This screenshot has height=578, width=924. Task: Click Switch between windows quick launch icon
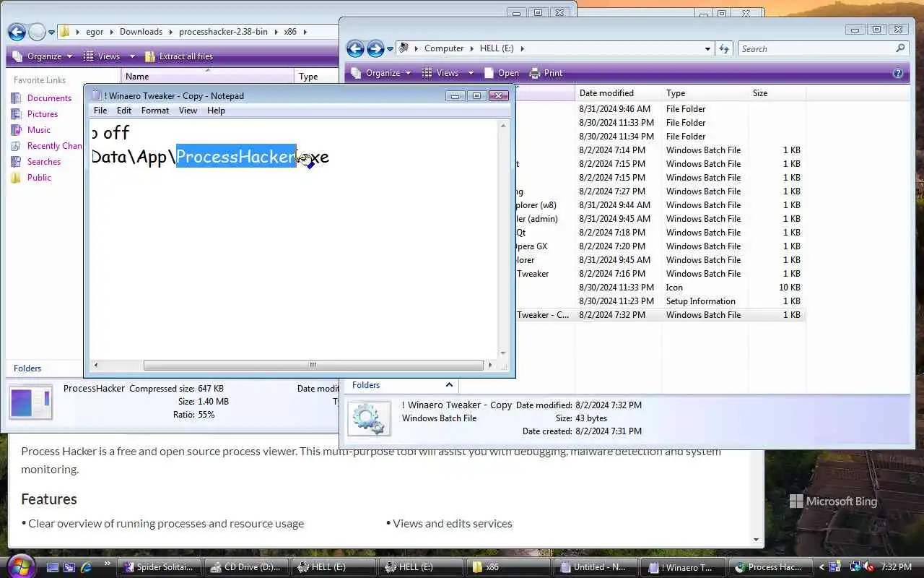pos(69,567)
